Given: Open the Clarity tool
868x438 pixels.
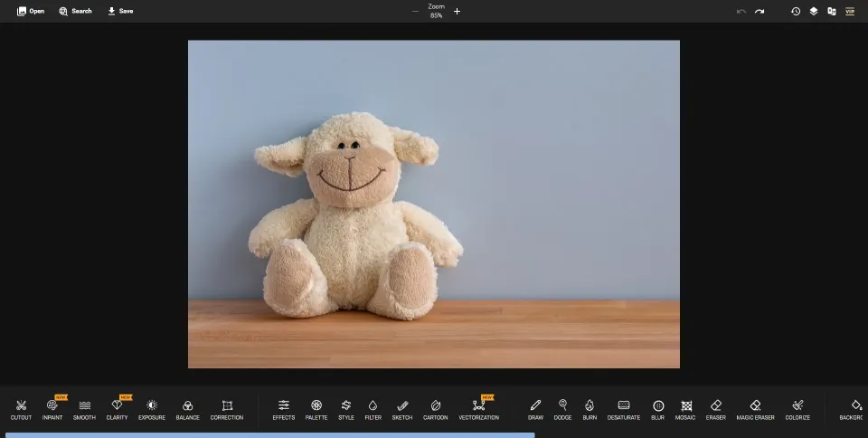Looking at the screenshot, I should 118,410.
